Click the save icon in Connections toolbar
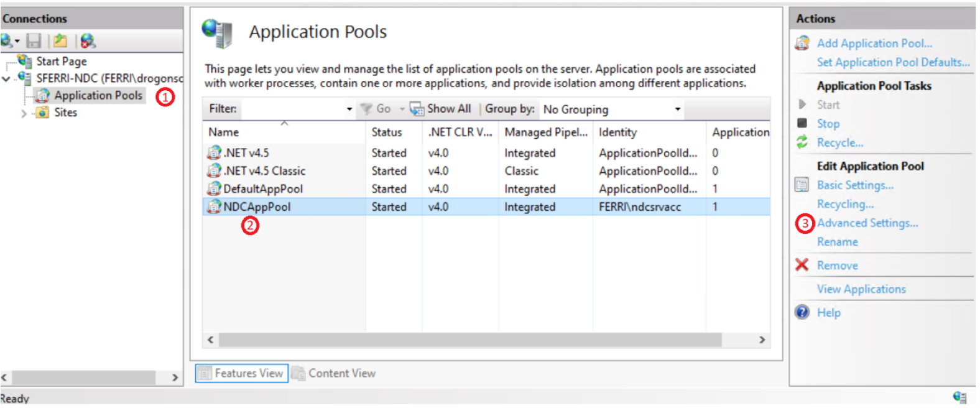This screenshot has width=980, height=408. (34, 41)
